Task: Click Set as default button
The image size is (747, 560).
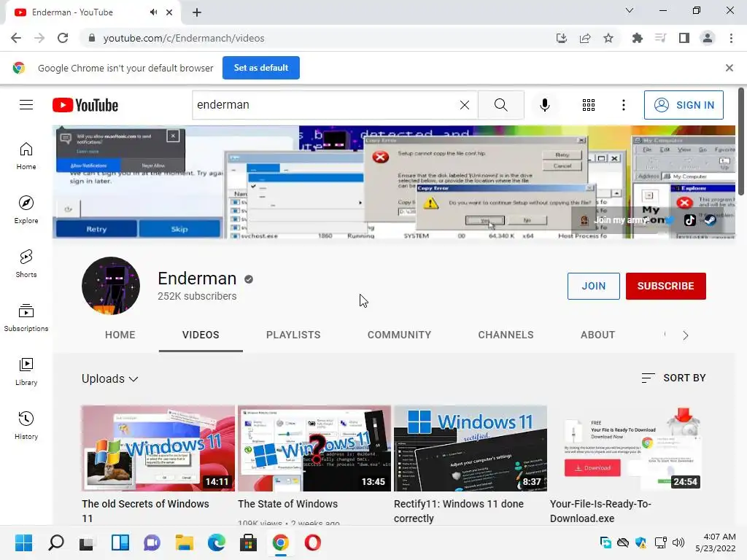Action: click(x=261, y=68)
